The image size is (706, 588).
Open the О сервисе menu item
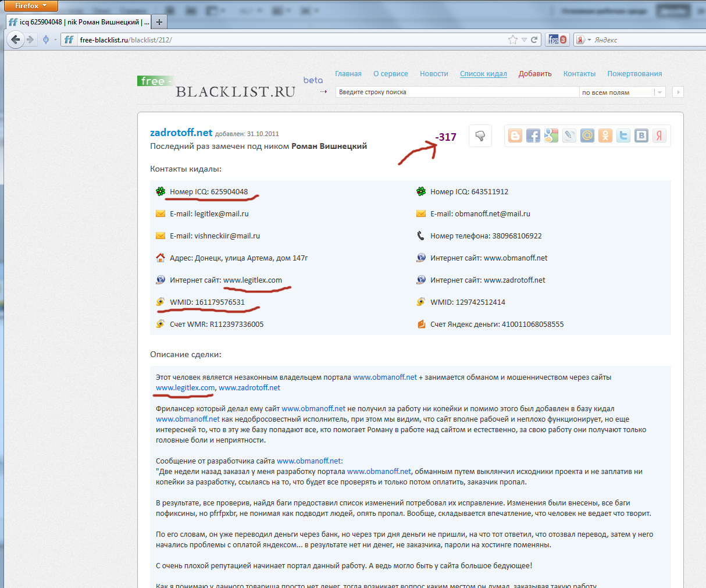click(391, 74)
